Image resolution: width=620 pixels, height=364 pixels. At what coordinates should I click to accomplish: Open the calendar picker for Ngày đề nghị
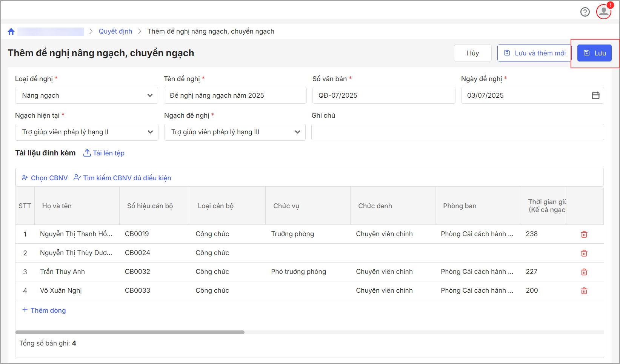pos(595,95)
